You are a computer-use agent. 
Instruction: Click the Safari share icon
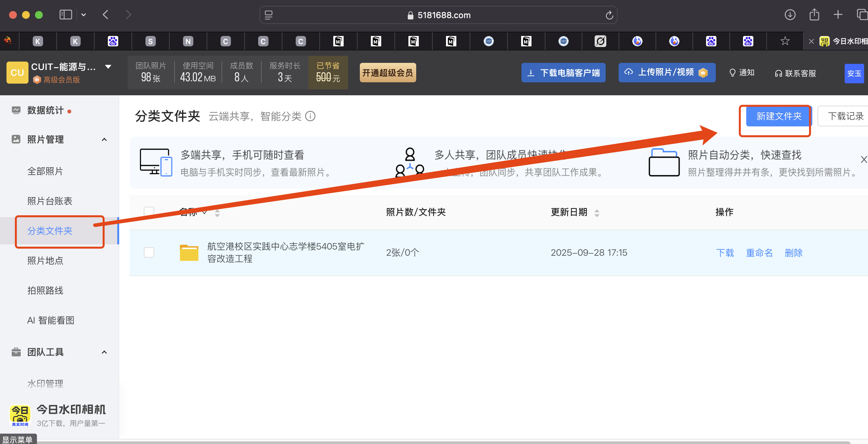click(x=814, y=15)
